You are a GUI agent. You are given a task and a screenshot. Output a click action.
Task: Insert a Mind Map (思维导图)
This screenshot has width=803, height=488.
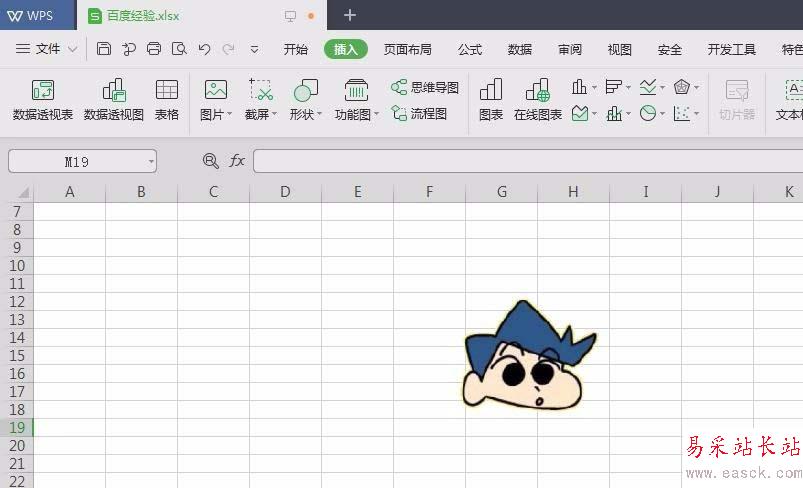425,87
